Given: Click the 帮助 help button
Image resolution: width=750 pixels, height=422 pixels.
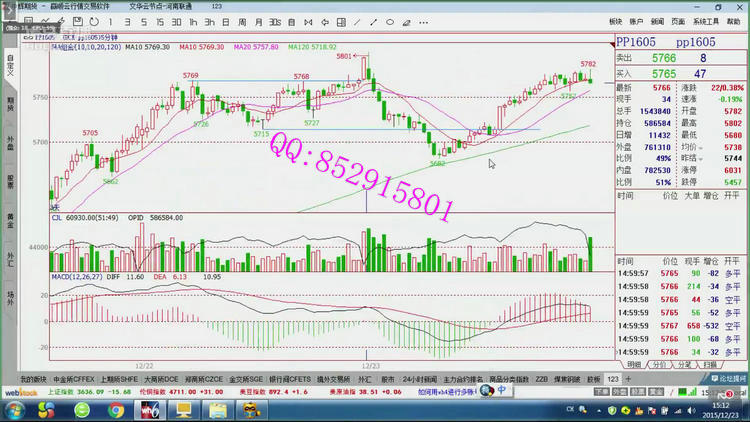Looking at the screenshot, I should (x=735, y=20).
